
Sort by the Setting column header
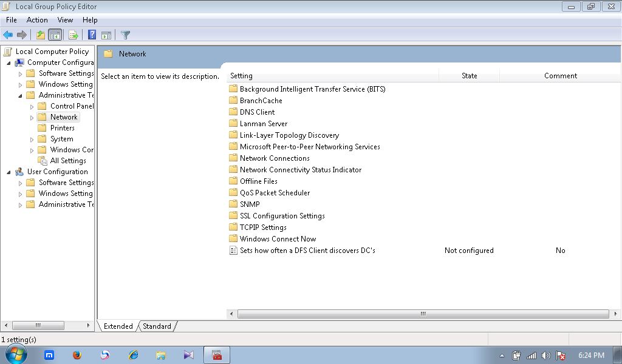pos(332,76)
